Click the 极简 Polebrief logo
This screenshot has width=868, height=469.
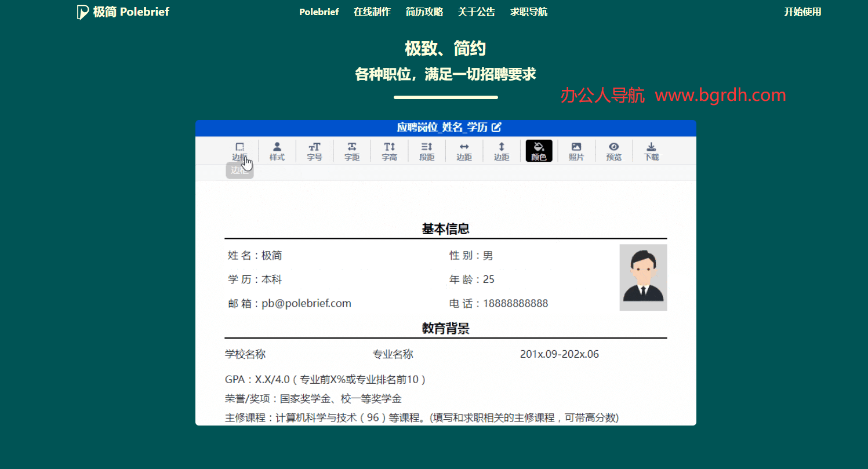pyautogui.click(x=123, y=12)
